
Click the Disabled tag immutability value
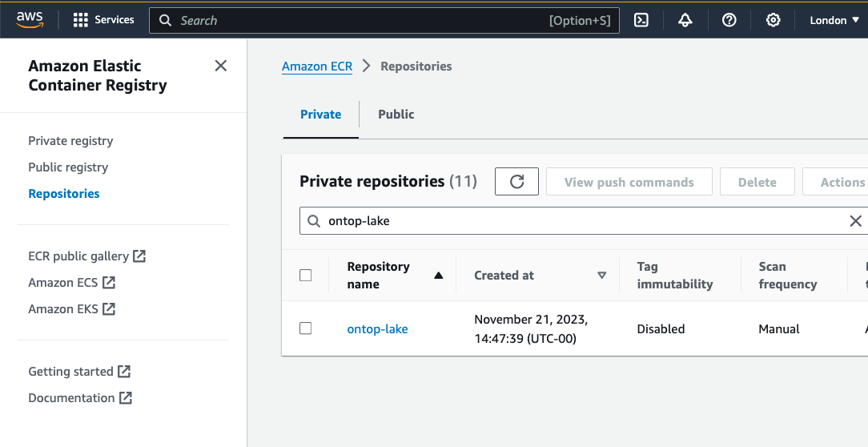(x=661, y=329)
